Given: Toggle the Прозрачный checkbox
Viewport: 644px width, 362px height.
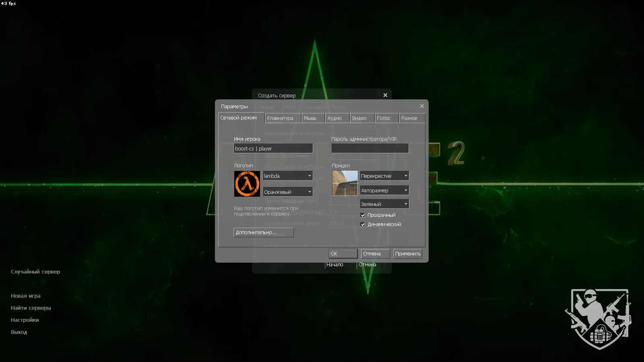Looking at the screenshot, I should pyautogui.click(x=363, y=215).
